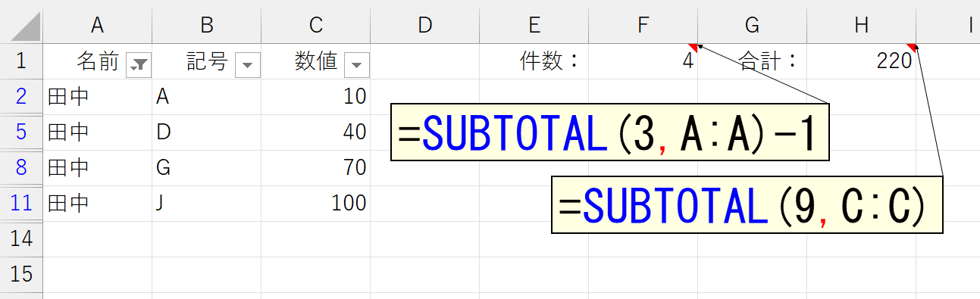Select cell B5 containing D
The height and width of the screenshot is (299, 980).
tap(206, 132)
